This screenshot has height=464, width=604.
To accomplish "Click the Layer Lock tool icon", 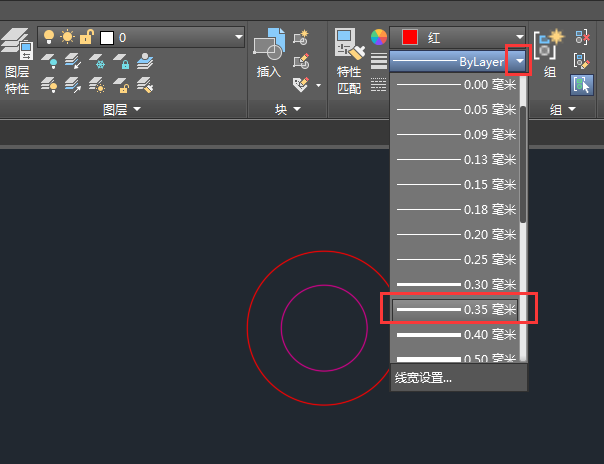I will point(121,62).
